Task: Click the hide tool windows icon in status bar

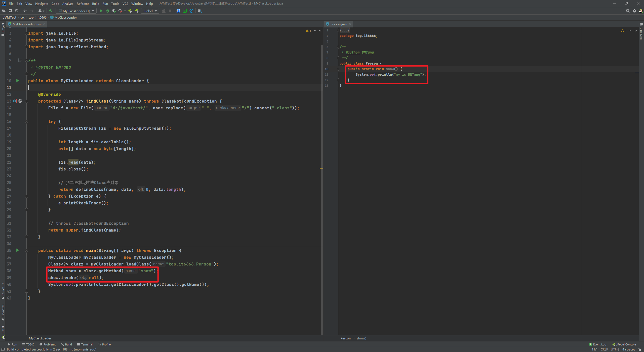Action: pyautogui.click(x=3, y=349)
